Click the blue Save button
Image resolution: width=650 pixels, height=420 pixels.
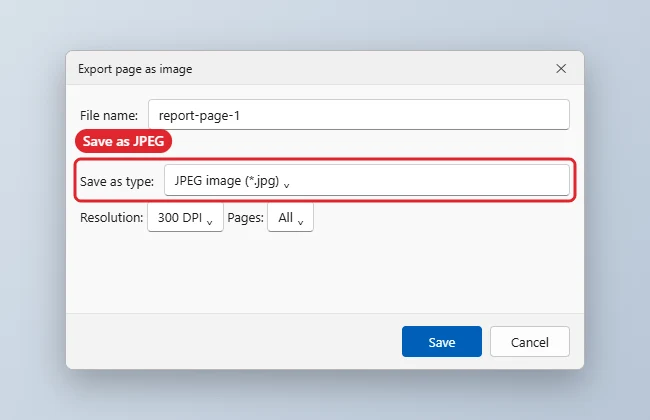pyautogui.click(x=442, y=342)
